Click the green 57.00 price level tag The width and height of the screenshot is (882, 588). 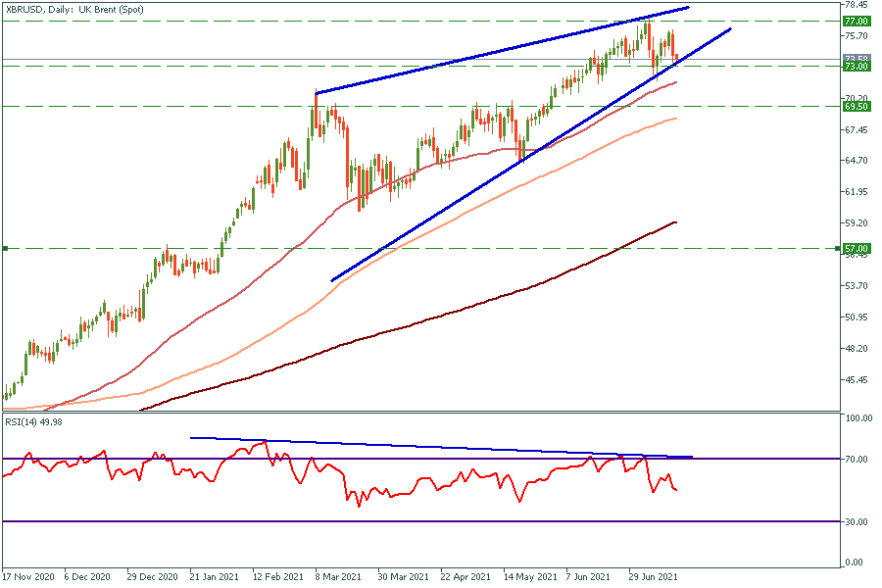tap(857, 249)
